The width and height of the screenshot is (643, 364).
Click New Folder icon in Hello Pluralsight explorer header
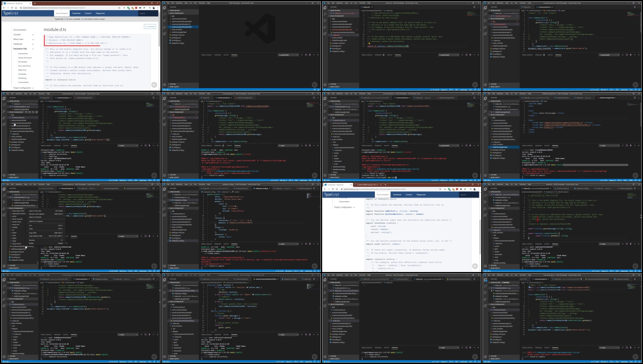(30, 112)
